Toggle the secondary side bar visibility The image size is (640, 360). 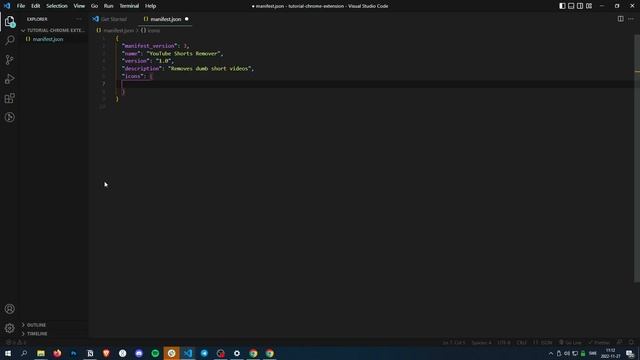click(580, 6)
